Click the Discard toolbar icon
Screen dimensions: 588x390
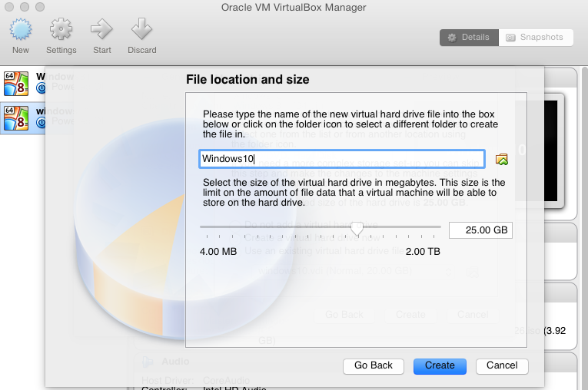141,31
